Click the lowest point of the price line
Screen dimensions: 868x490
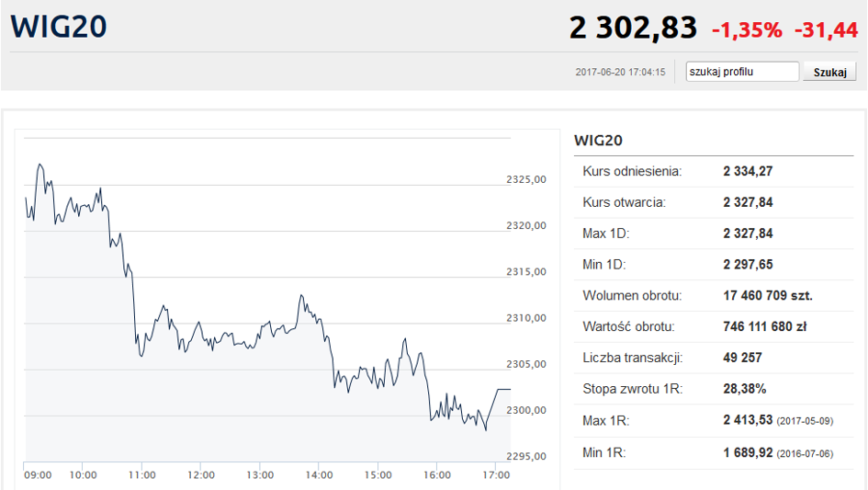486,430
